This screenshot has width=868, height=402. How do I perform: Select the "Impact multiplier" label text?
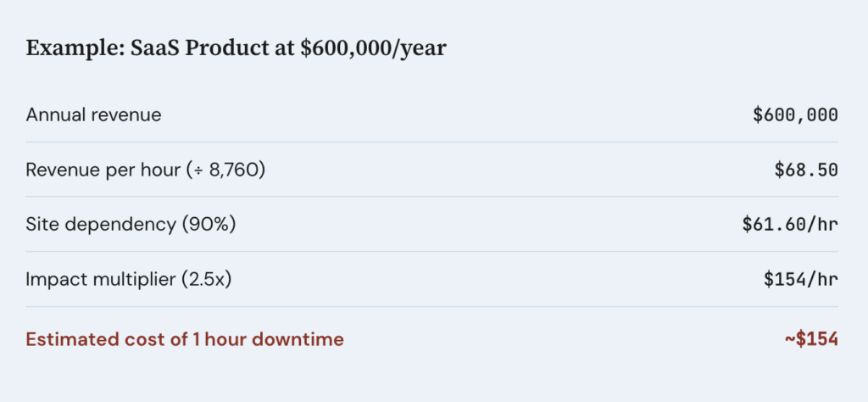point(100,279)
